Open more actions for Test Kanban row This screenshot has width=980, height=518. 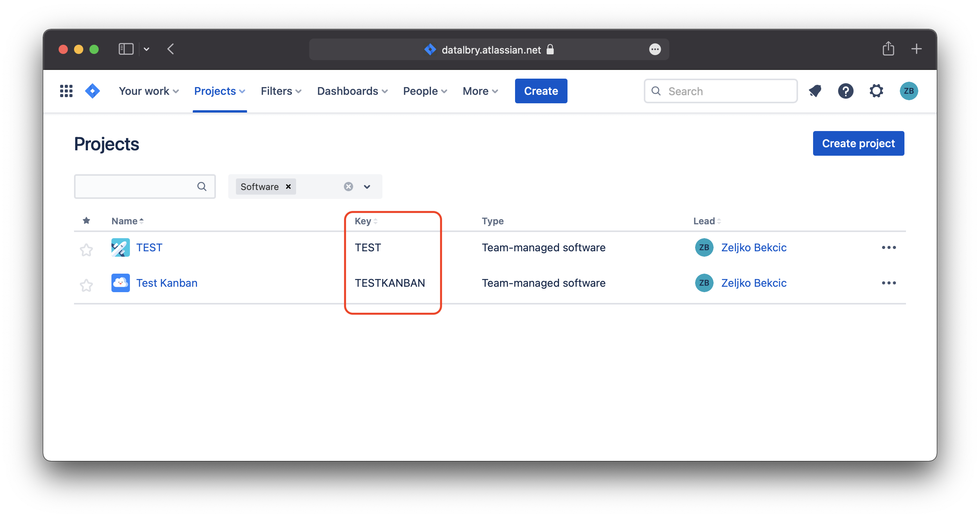[x=889, y=283]
